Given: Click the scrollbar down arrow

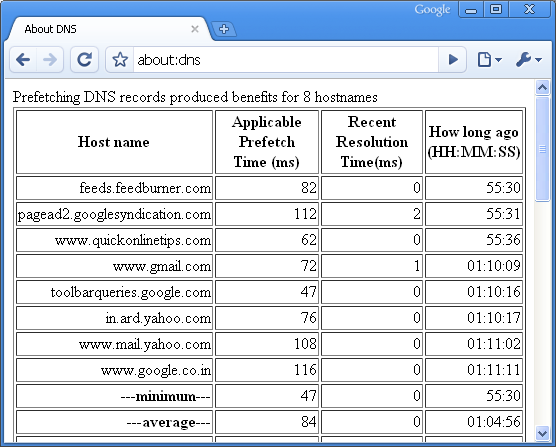Looking at the screenshot, I should 542,433.
